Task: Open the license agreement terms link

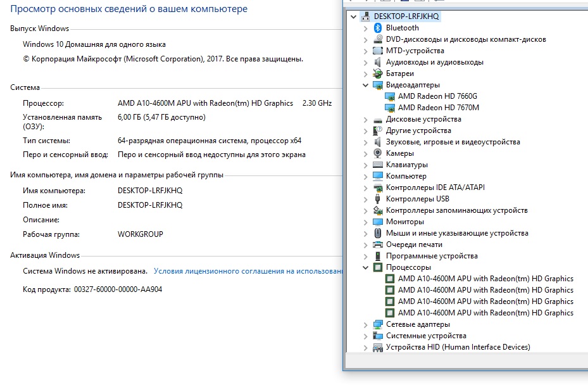Action: click(247, 271)
